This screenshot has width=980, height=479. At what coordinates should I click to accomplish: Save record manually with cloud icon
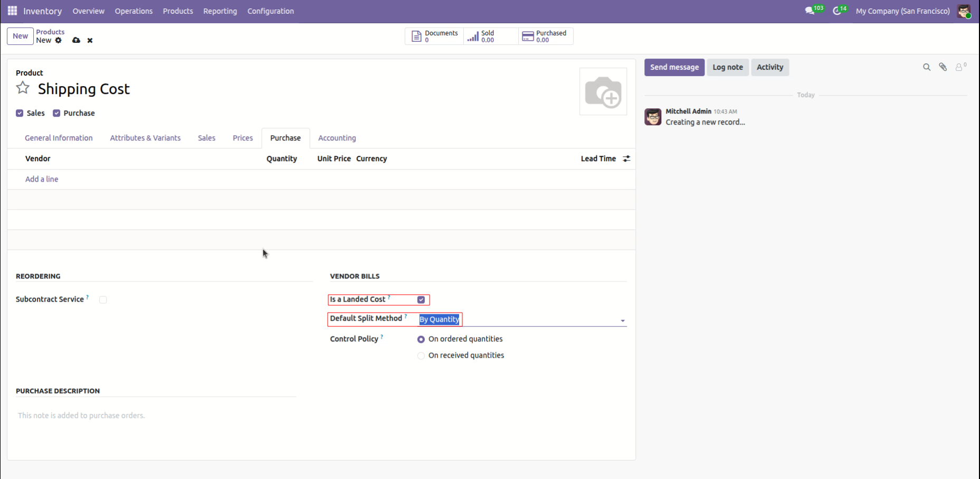pos(76,40)
